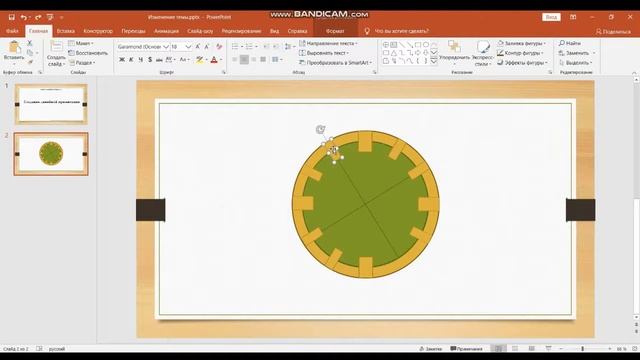This screenshot has height=360, width=640.
Task: Open the Файл menu
Action: pos(12,31)
